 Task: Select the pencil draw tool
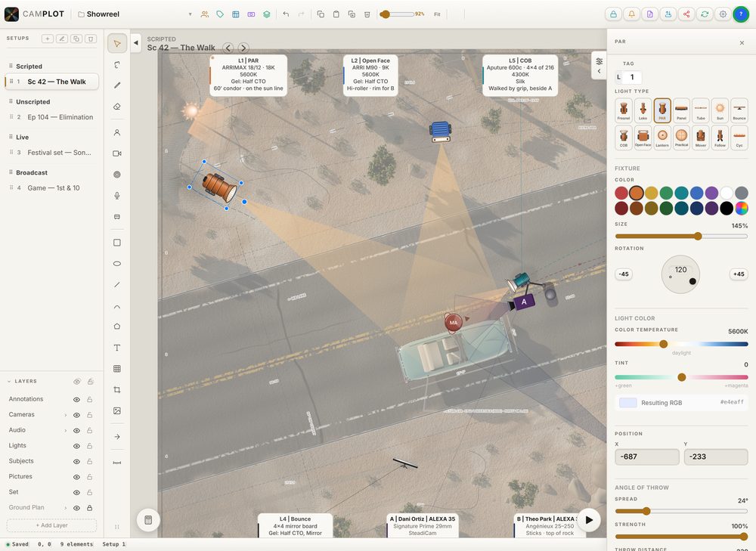117,85
